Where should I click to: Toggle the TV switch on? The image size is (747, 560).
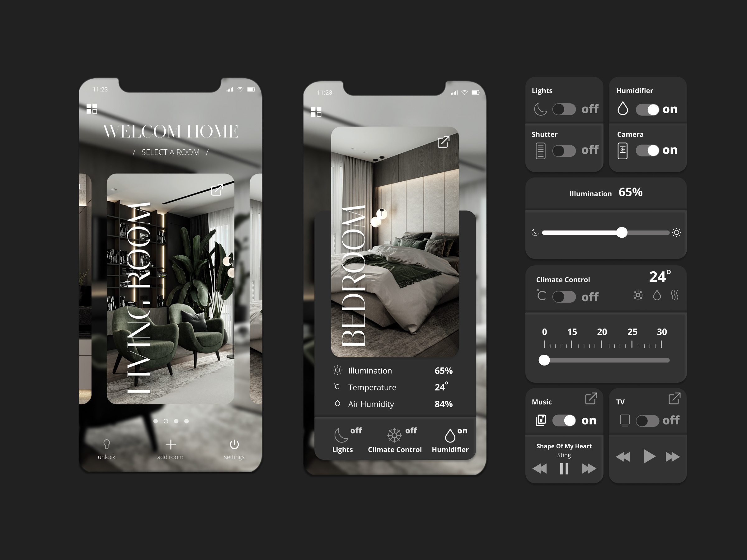647,421
